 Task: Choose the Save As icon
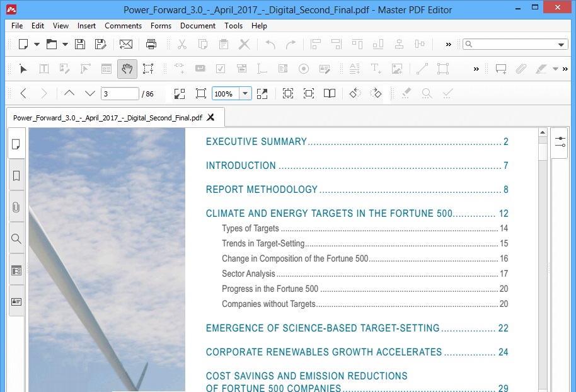(100, 45)
